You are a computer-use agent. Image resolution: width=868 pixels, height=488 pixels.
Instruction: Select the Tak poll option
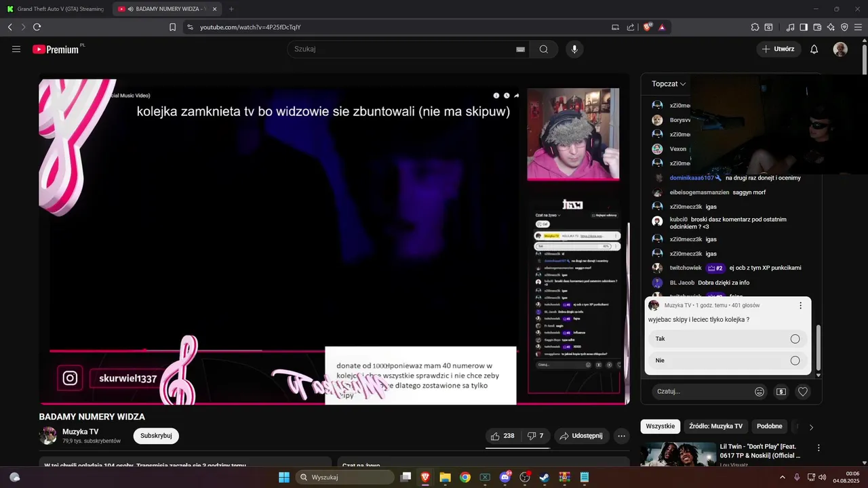728,338
